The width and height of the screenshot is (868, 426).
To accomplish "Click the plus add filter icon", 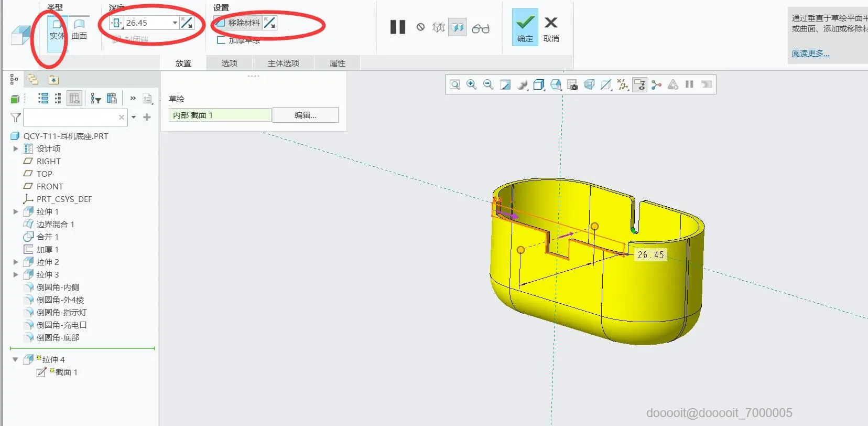I will tap(147, 118).
